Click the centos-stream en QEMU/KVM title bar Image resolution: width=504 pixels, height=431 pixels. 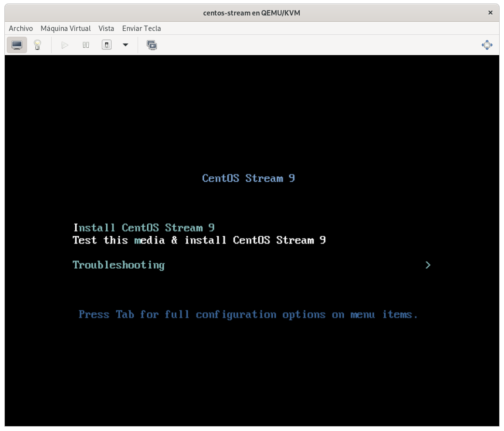coord(252,13)
